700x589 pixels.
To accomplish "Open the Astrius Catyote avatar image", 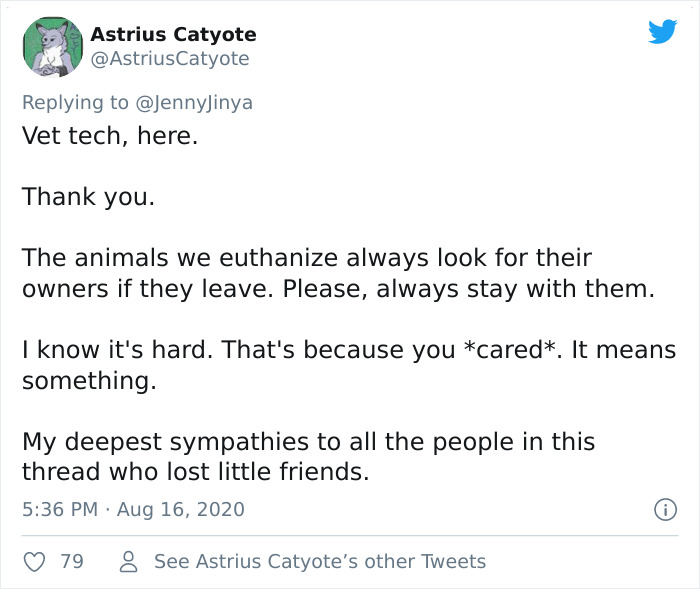I will point(53,47).
